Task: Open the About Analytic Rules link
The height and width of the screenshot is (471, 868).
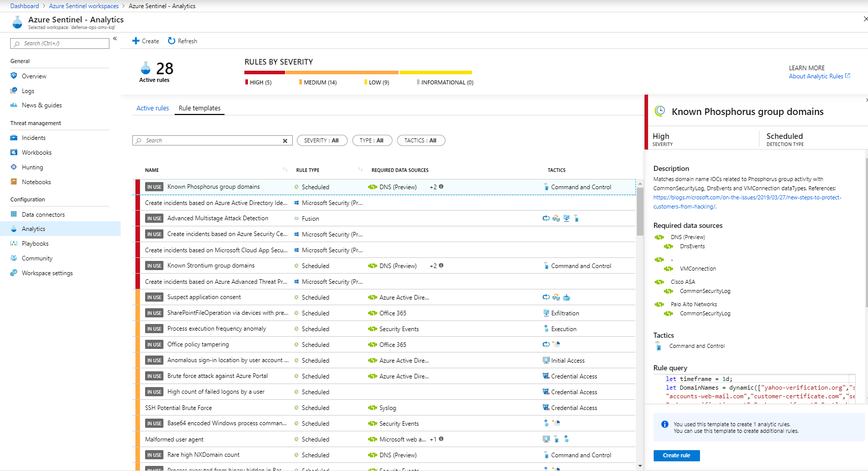Action: (x=820, y=76)
